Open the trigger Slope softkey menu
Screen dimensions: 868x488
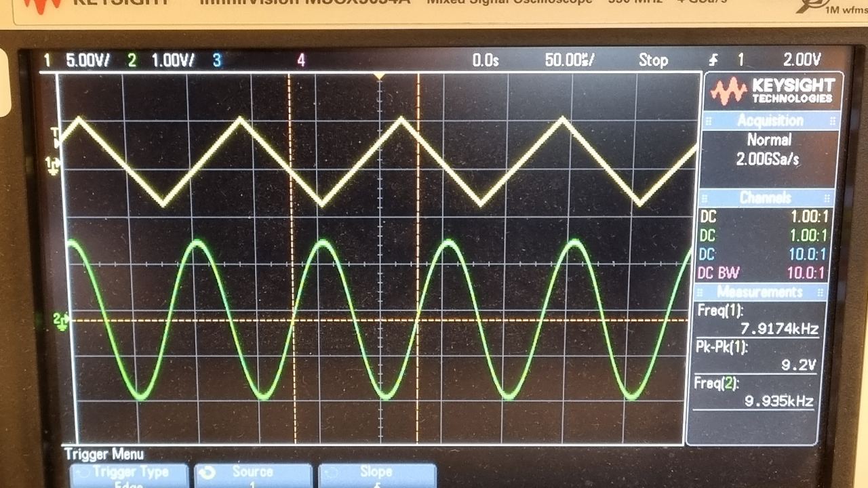tap(376, 475)
